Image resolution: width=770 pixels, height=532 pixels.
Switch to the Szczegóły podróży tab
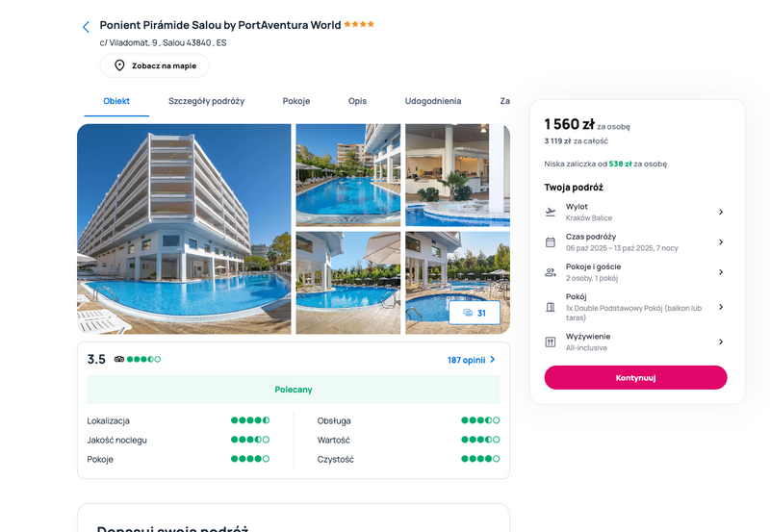pyautogui.click(x=206, y=101)
